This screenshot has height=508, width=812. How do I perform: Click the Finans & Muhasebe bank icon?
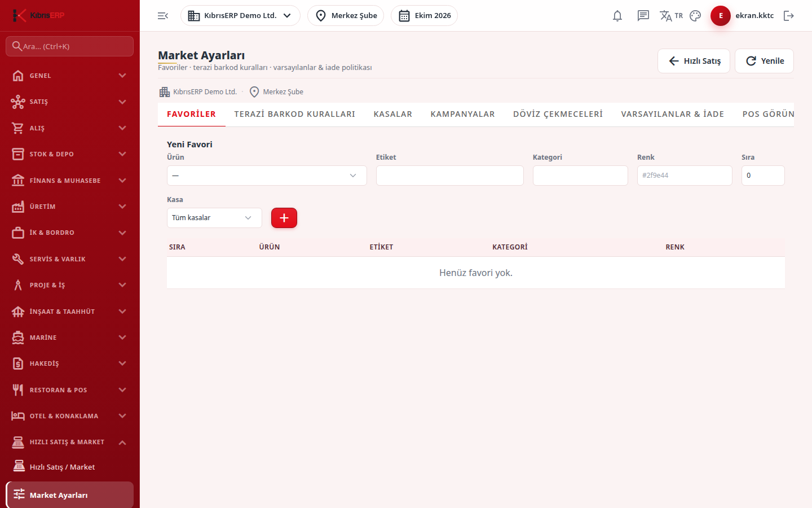tap(18, 181)
